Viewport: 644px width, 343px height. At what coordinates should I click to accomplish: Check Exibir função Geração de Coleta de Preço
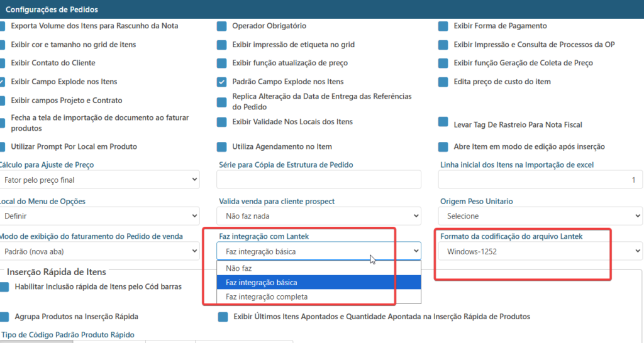pos(443,63)
